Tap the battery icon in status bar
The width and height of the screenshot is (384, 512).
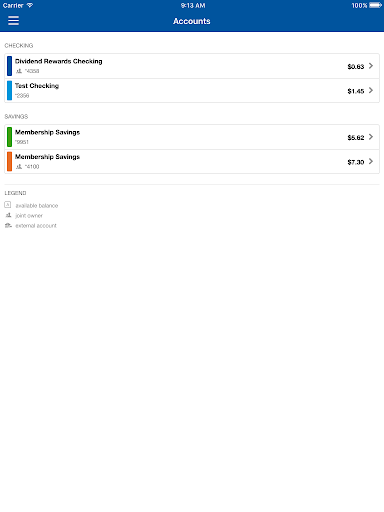[x=375, y=5]
